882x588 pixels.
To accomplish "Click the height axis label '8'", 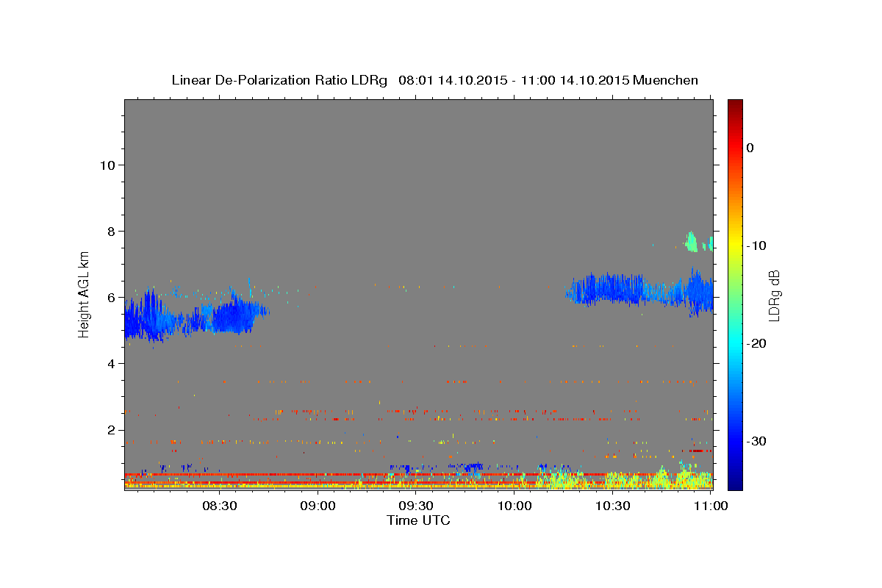I will point(110,231).
